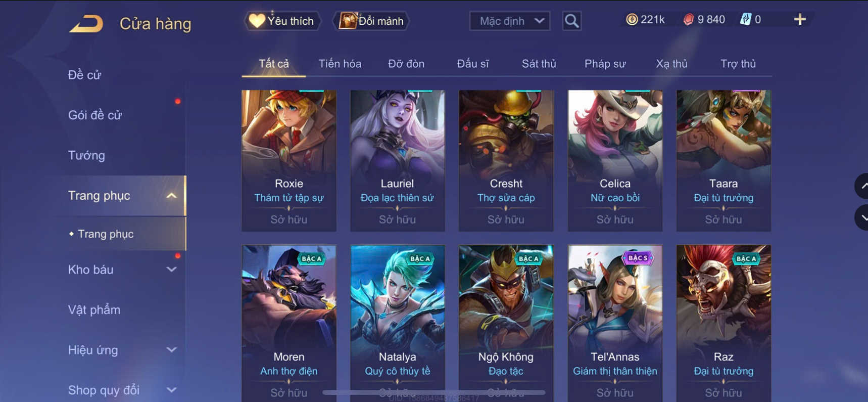
Task: Select Lauriel Đọa lạc thiên sứ skin
Action: click(397, 160)
